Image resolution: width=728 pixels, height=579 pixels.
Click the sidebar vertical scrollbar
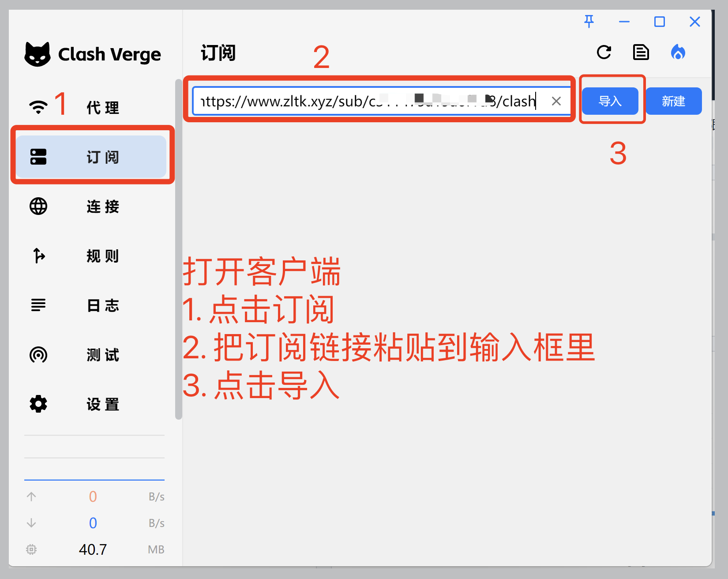pyautogui.click(x=178, y=247)
